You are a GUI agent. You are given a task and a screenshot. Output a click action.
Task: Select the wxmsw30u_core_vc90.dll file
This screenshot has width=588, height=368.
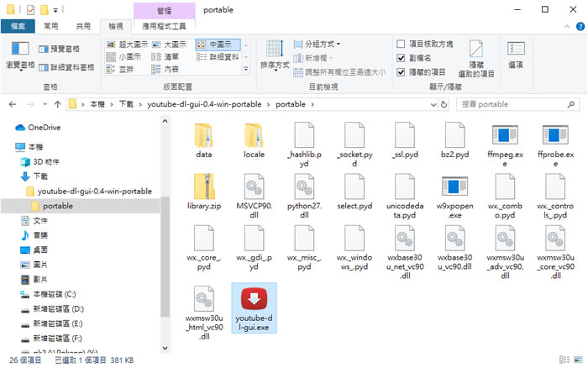[x=555, y=252]
